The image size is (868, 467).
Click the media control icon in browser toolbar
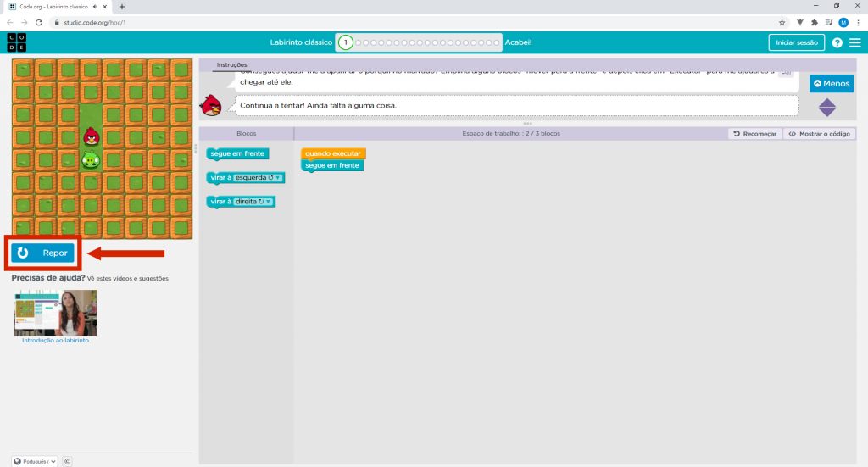click(829, 23)
